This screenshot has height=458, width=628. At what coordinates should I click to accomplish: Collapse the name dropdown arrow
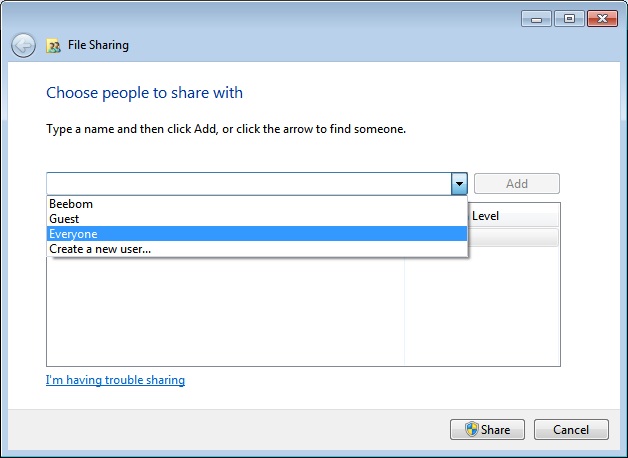pyautogui.click(x=459, y=184)
